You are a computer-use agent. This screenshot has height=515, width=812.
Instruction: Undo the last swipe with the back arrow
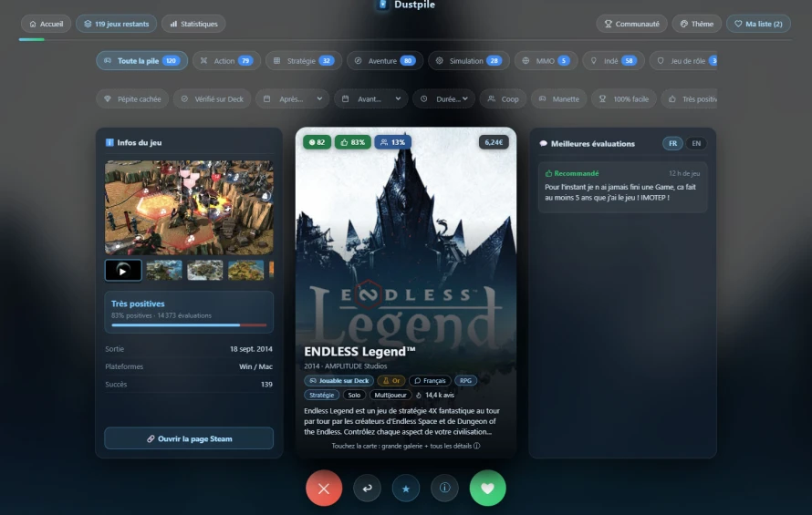click(x=367, y=488)
